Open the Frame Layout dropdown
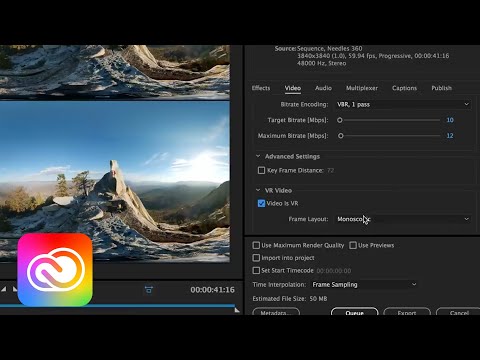 coord(403,219)
